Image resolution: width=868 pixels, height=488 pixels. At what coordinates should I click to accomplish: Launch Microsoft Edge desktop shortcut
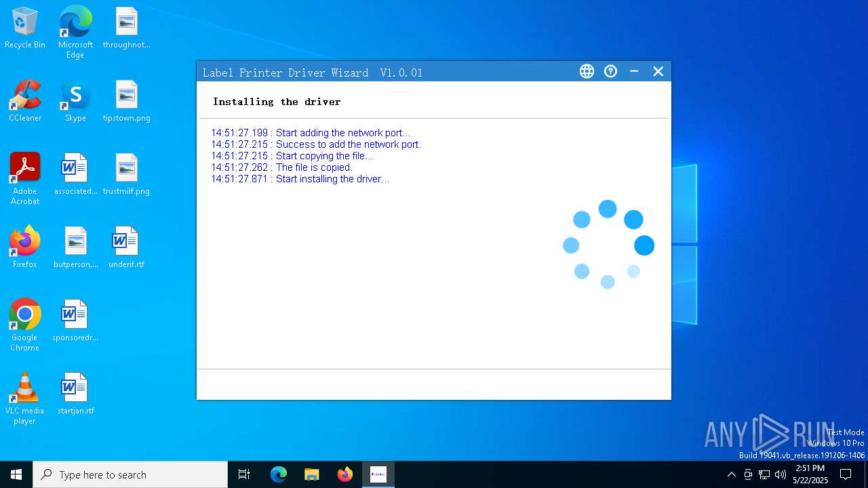coord(75,32)
